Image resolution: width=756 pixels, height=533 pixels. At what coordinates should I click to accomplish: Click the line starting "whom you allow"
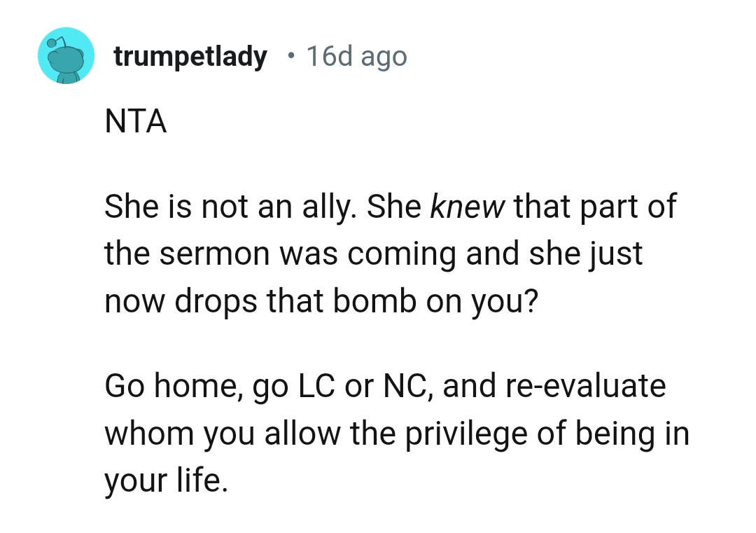pos(397,433)
